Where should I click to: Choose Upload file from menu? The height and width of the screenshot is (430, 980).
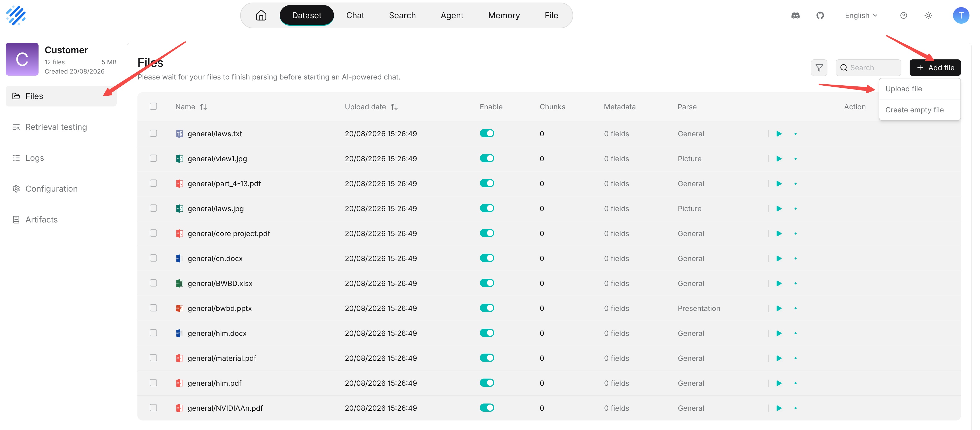point(920,89)
